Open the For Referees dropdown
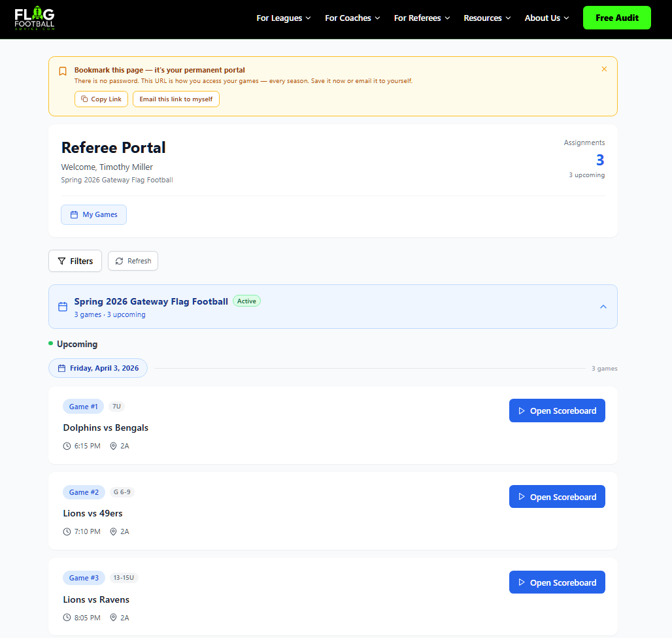The height and width of the screenshot is (638, 672). point(422,18)
